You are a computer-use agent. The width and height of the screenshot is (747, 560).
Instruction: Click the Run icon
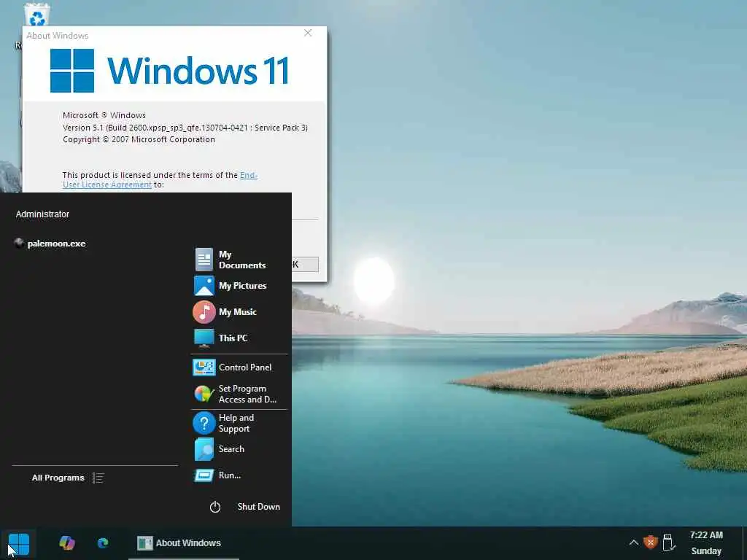coord(204,475)
